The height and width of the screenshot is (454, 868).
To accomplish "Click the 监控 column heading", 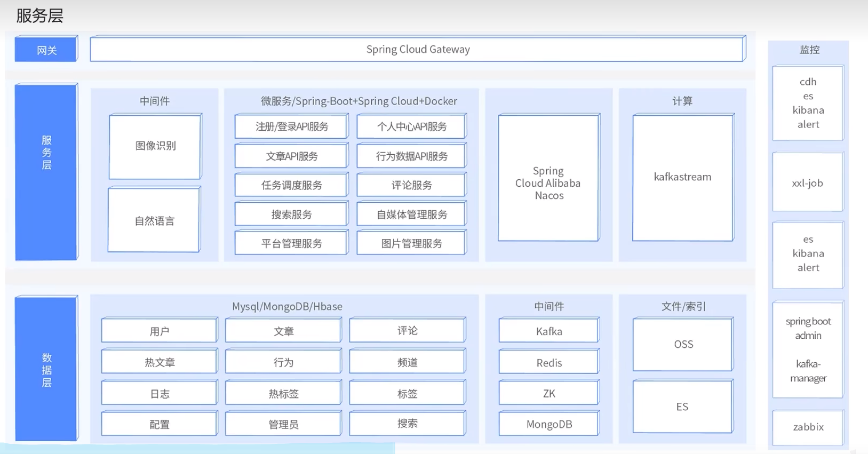I will [809, 50].
